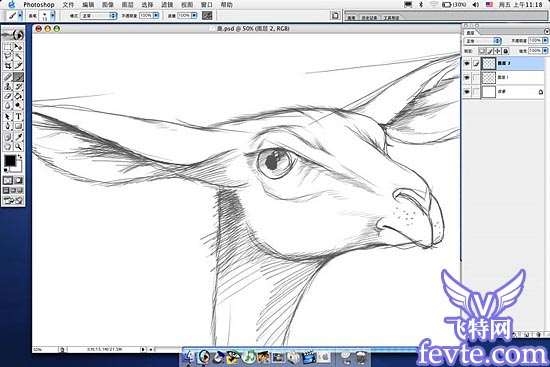This screenshot has width=550, height=367.
Task: Choose the Clone Stamp tool
Action: click(8, 86)
